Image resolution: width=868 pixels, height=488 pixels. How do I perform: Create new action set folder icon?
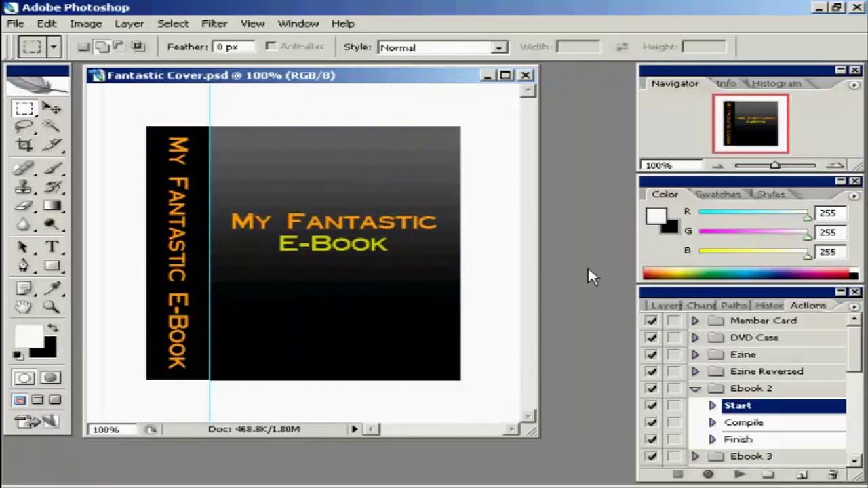769,474
